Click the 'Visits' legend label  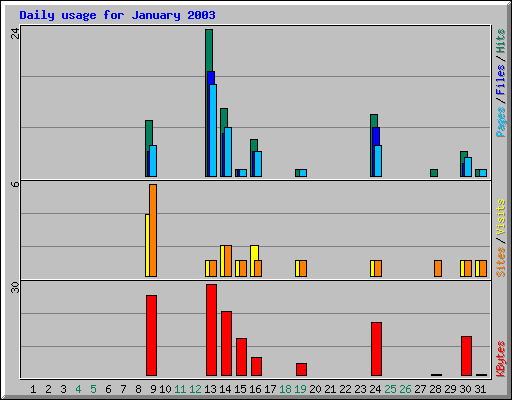click(500, 218)
